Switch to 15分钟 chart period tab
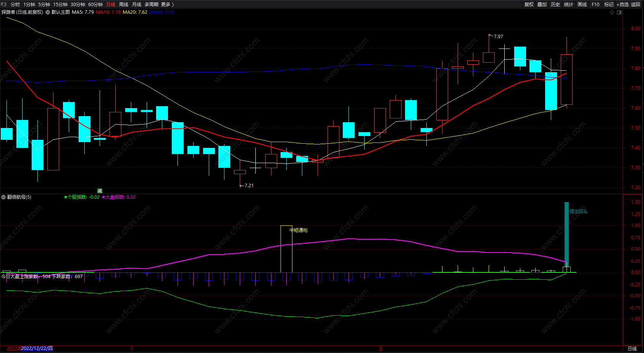 point(60,4)
